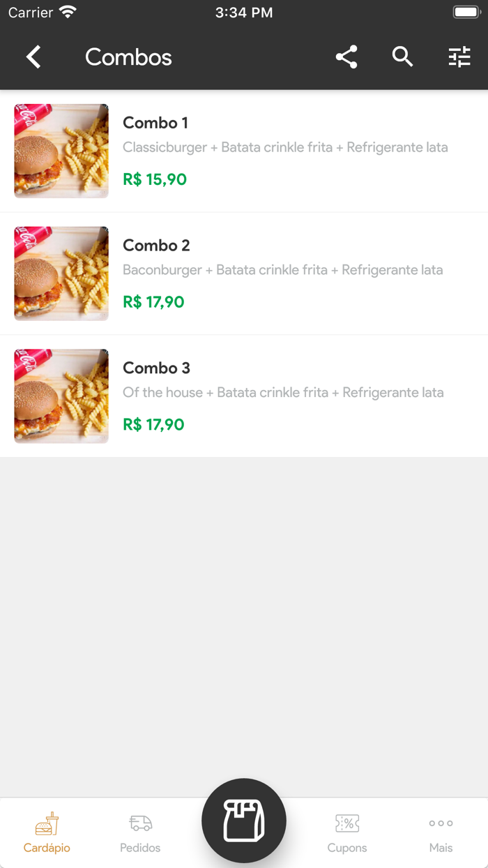Open the Mais three-dots icon
This screenshot has width=488, height=868.
(441, 823)
